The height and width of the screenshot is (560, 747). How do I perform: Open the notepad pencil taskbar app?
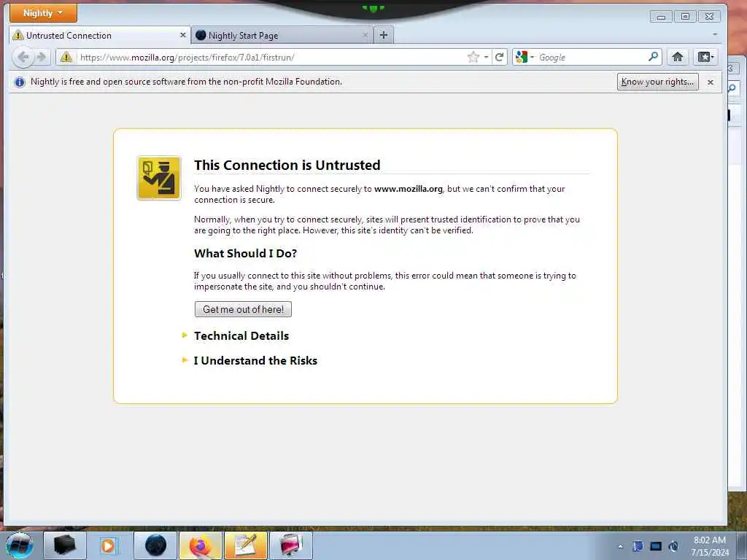246,545
